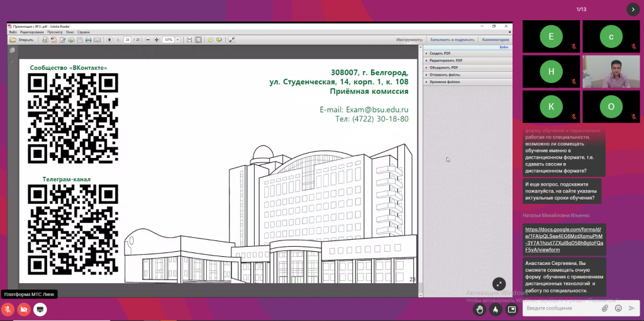Go to previous page with up arrow

tap(109, 40)
